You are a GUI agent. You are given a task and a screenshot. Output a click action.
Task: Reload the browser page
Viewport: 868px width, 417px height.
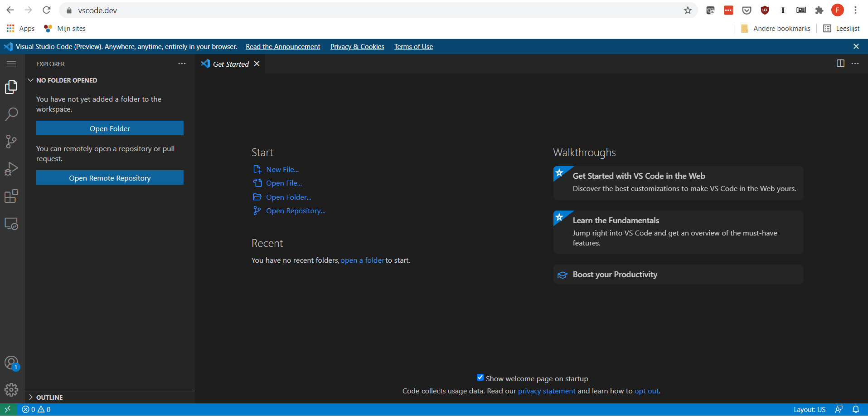pos(47,10)
